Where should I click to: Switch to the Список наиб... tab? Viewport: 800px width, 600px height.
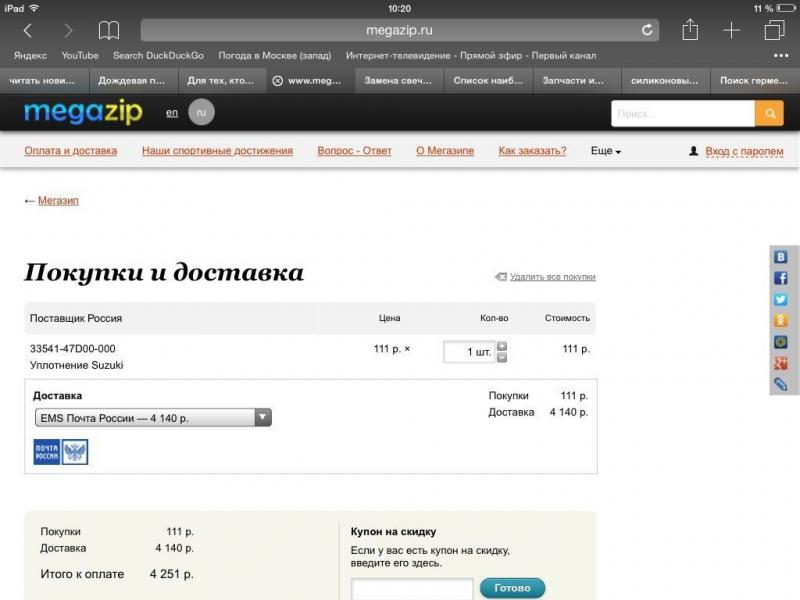(x=488, y=81)
